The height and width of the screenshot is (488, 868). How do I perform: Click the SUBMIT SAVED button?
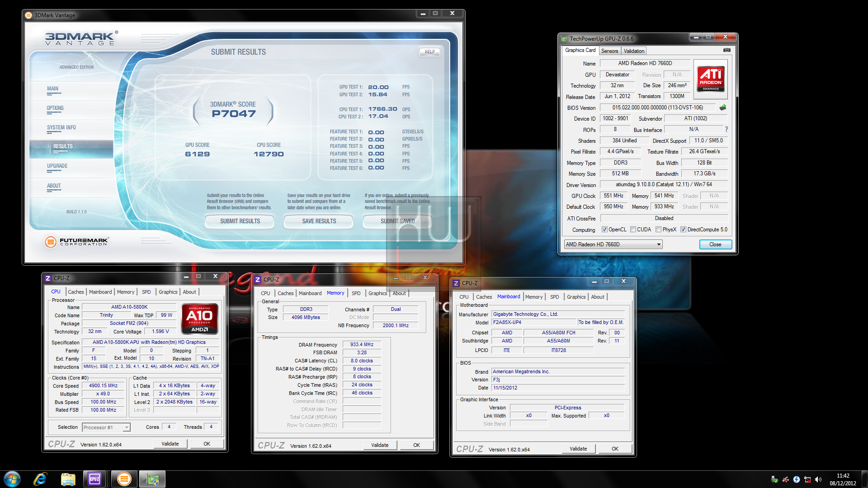398,221
